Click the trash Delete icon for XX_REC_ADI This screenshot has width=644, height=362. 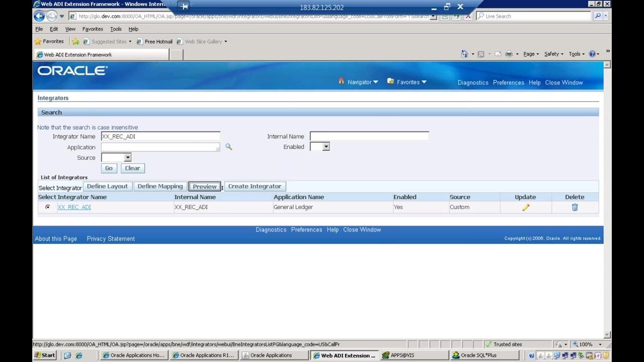(x=575, y=207)
